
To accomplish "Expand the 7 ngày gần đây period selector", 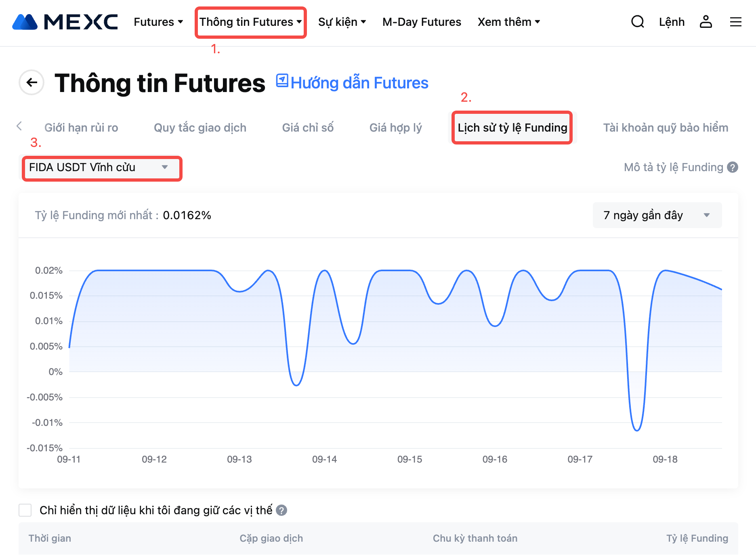I will pos(657,215).
